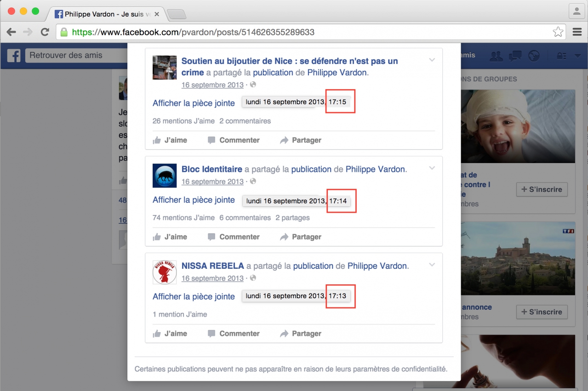This screenshot has height=391, width=588.
Task: Like the Soutien au bijoutier de Nice post
Action: tap(170, 140)
